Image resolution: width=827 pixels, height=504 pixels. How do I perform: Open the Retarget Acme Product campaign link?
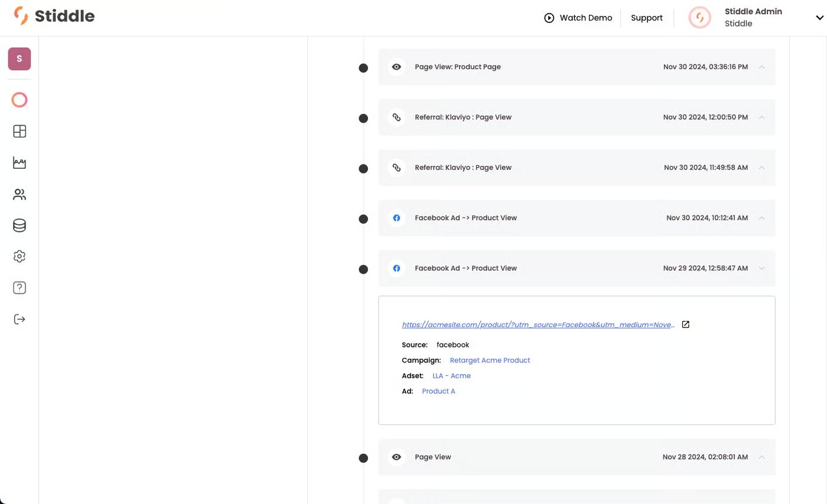click(x=490, y=360)
